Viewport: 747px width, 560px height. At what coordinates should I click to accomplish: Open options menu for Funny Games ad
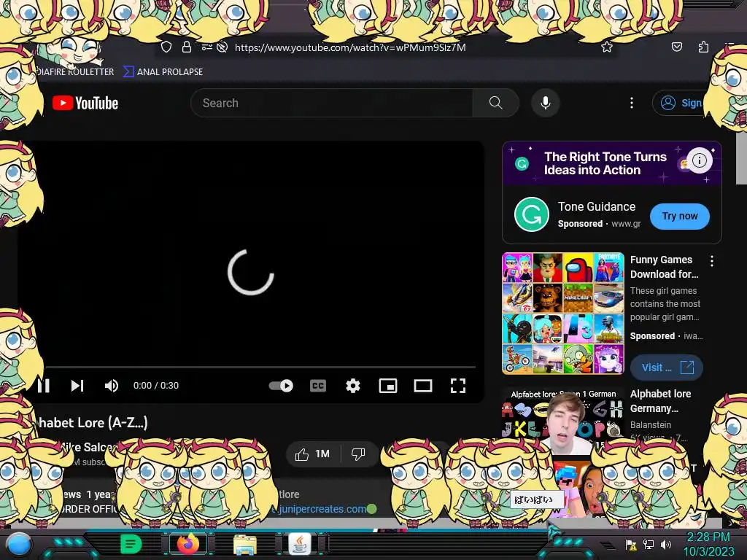712,261
